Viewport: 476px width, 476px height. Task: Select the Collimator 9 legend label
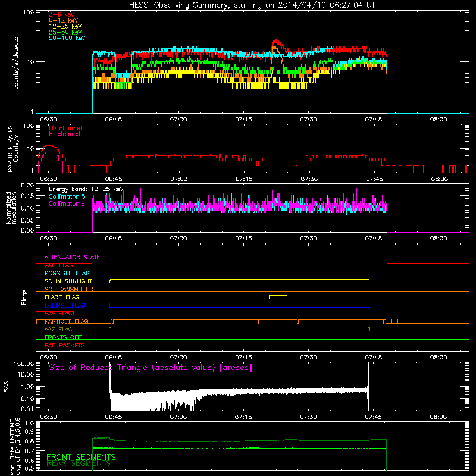point(67,203)
